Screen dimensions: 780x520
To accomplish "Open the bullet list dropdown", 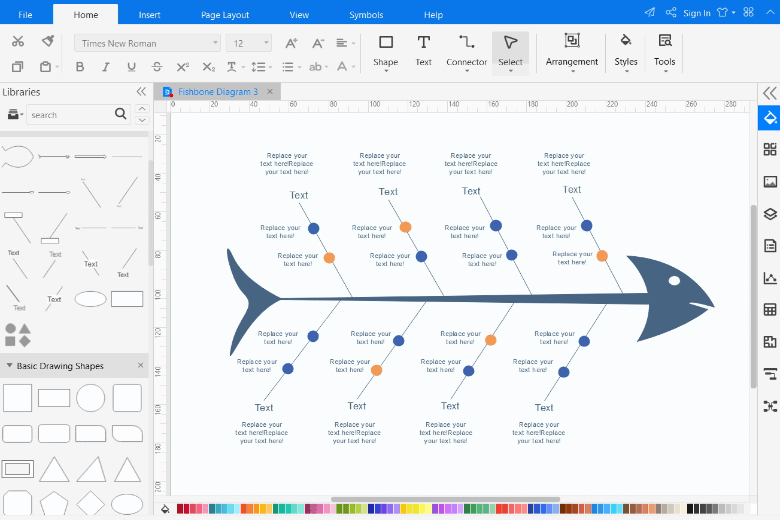I will pyautogui.click(x=292, y=67).
